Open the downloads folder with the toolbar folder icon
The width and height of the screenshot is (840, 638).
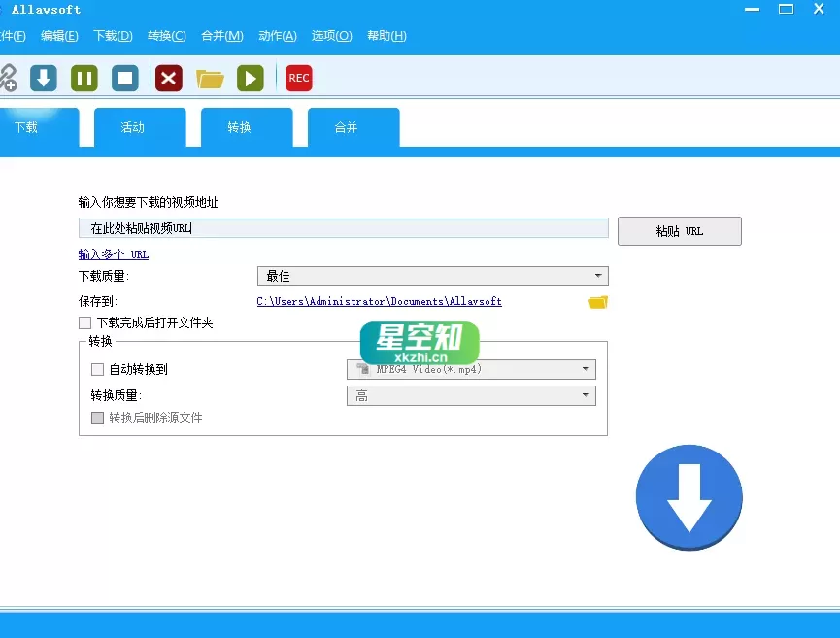tap(210, 78)
